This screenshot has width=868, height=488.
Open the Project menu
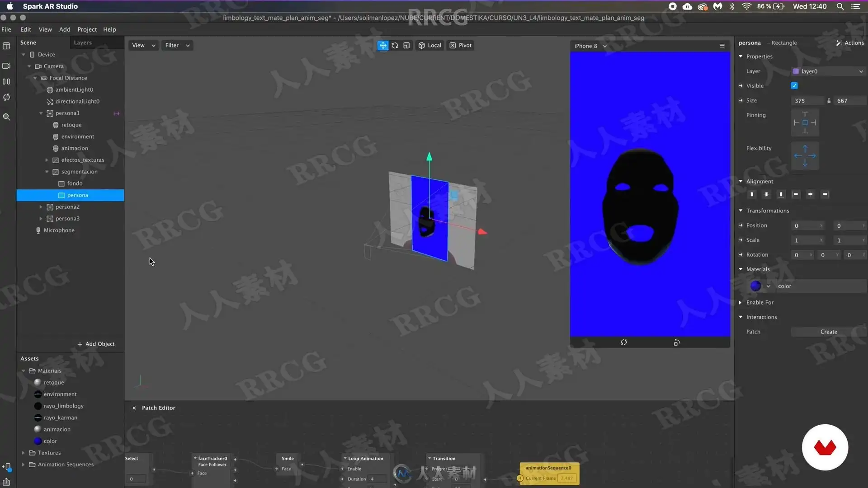(x=87, y=29)
